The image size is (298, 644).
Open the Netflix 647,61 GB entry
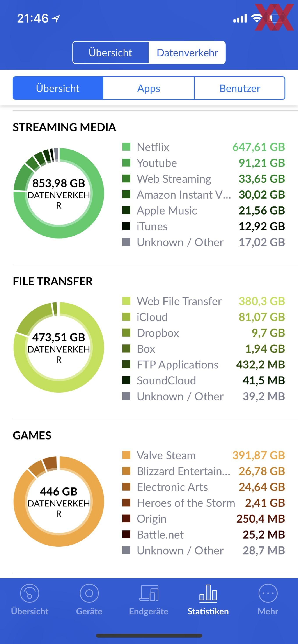coord(204,147)
